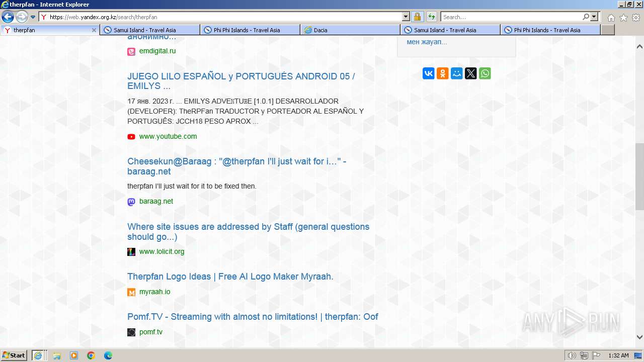Open the Edge taskbar icon
644x362 pixels.
(x=108, y=355)
